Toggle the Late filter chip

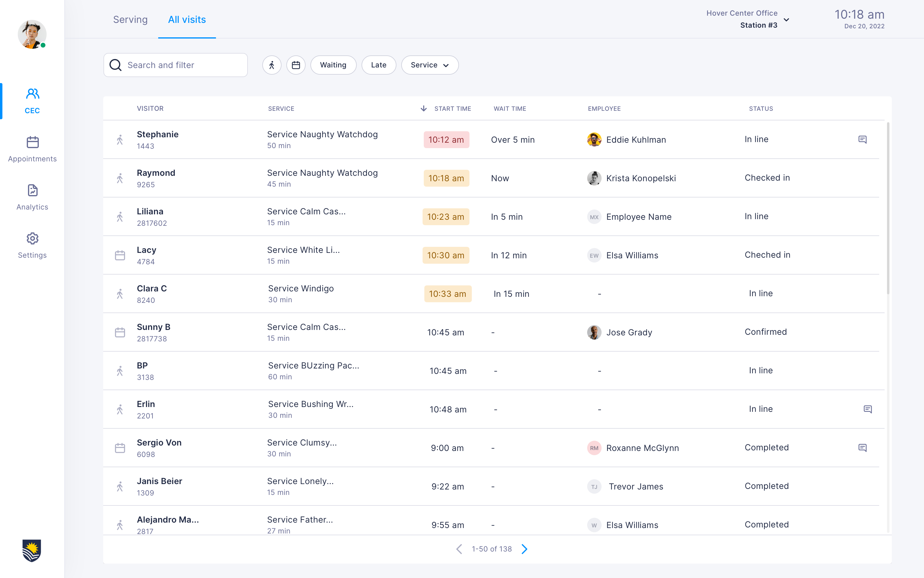[x=379, y=65]
